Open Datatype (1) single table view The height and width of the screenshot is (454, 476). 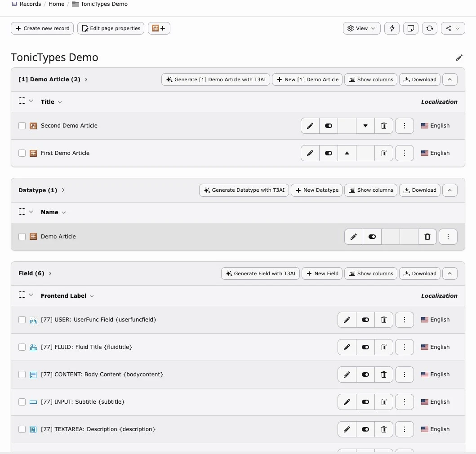(x=42, y=190)
